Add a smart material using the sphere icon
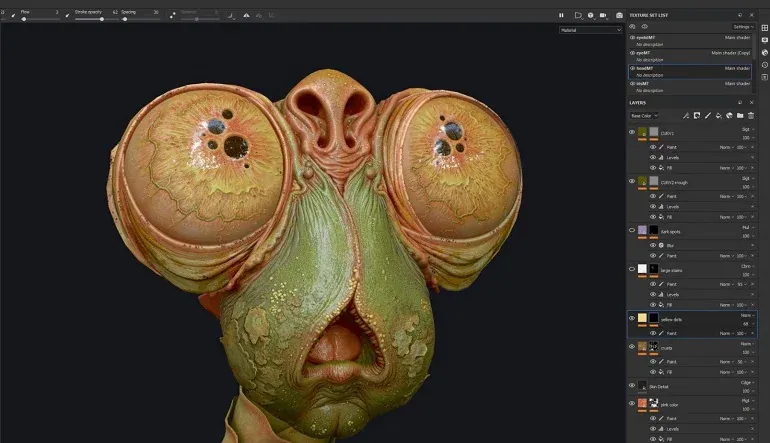The width and height of the screenshot is (770, 443). 729,116
